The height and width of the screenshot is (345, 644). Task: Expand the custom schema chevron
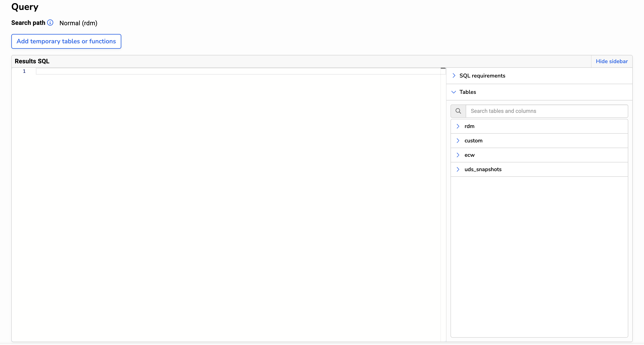pos(458,141)
